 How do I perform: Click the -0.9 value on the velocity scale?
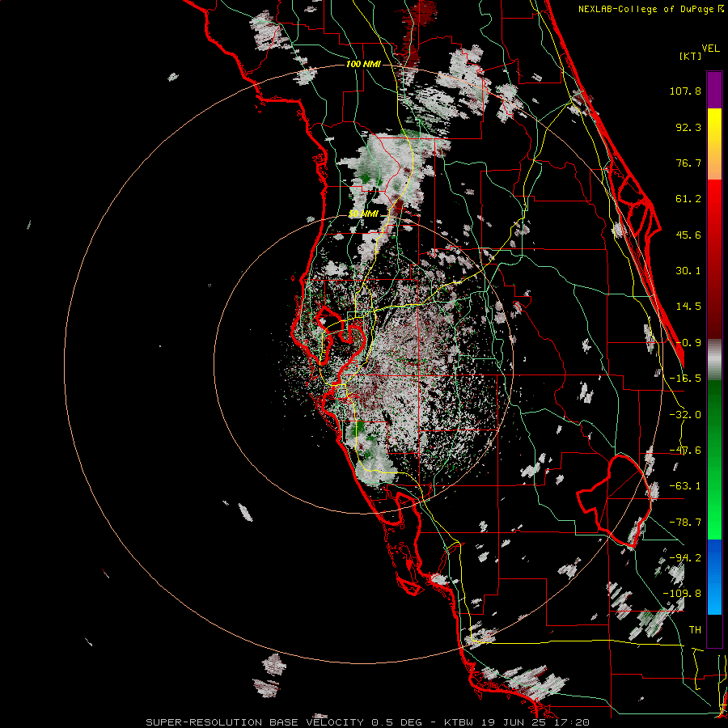[688, 343]
